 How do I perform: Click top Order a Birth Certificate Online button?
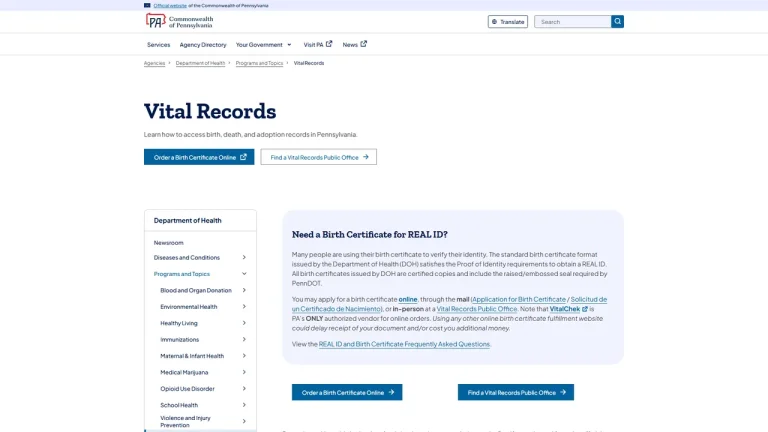click(x=199, y=157)
